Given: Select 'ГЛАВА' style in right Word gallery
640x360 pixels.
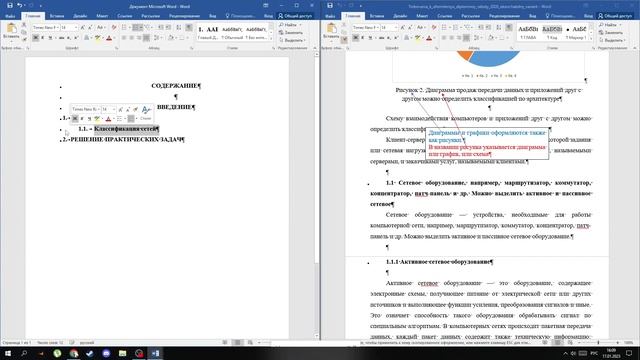Looking at the screenshot, I should pyautogui.click(x=528, y=33).
